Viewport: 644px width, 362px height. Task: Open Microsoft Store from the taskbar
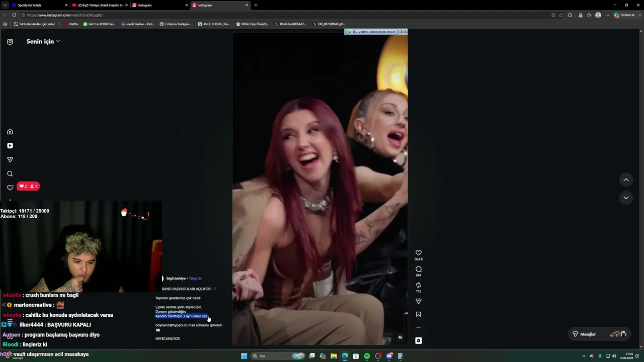pos(356,356)
